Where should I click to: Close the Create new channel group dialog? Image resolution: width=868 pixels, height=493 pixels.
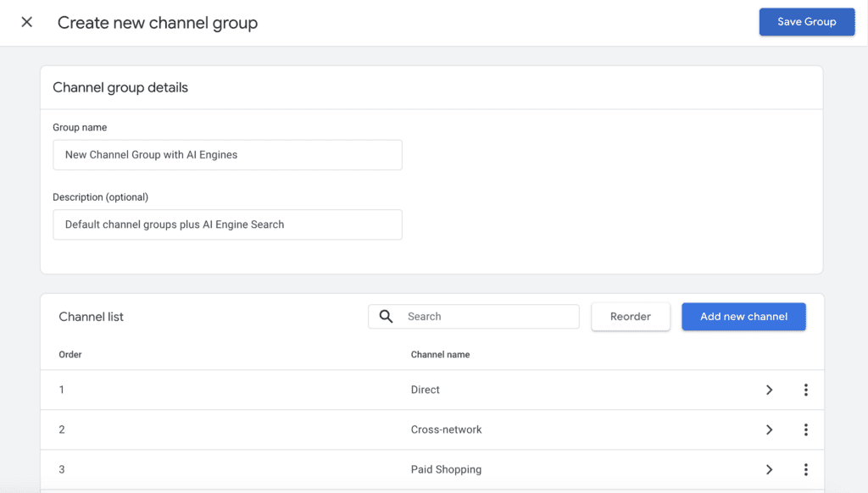tap(27, 22)
